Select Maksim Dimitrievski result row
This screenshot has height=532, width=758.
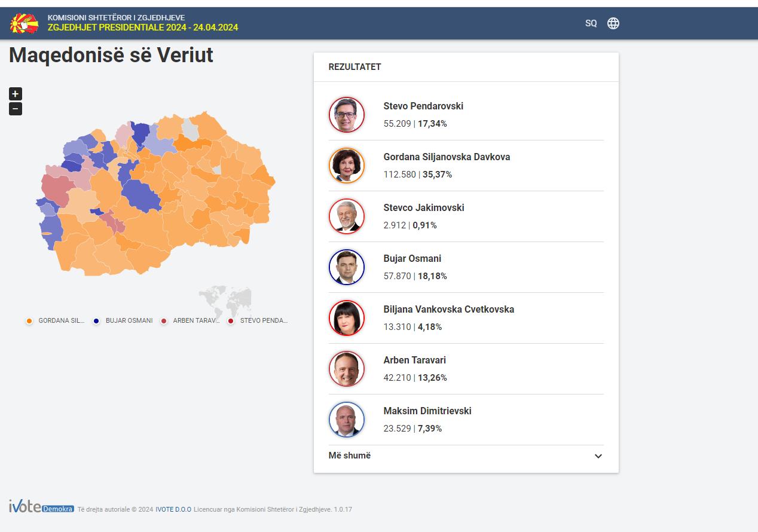click(x=466, y=420)
